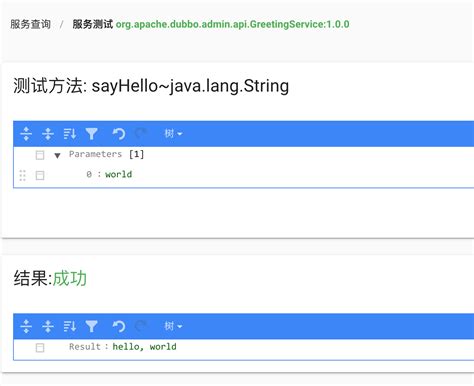Open the sort menu in the parameters editor
This screenshot has height=386, width=474.
pos(70,134)
